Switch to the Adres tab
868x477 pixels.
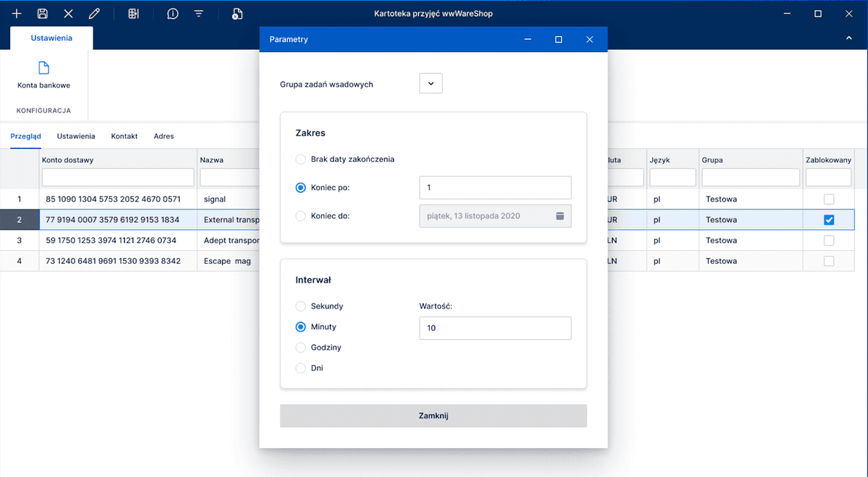163,136
